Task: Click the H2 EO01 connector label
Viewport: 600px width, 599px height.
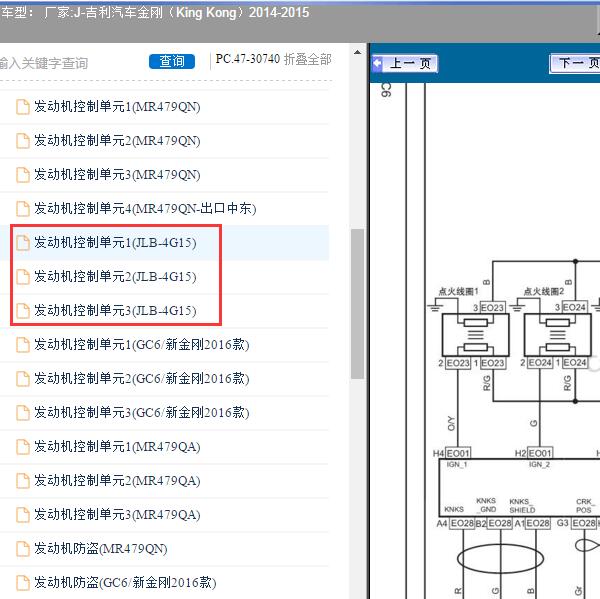Action: tap(533, 454)
